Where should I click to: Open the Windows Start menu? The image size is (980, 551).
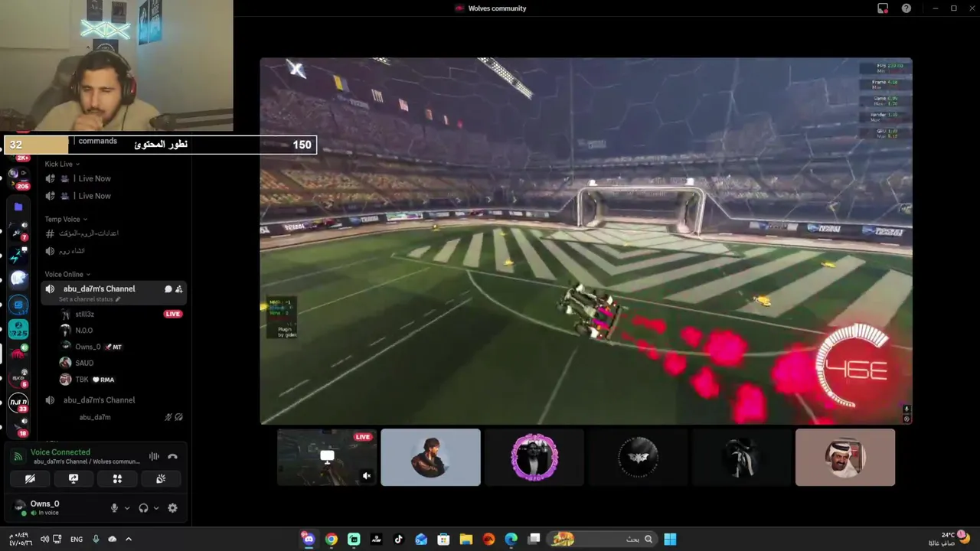pyautogui.click(x=670, y=539)
